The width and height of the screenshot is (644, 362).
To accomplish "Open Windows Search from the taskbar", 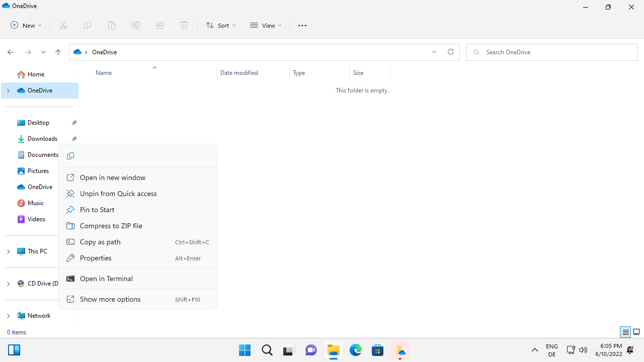I will click(267, 350).
